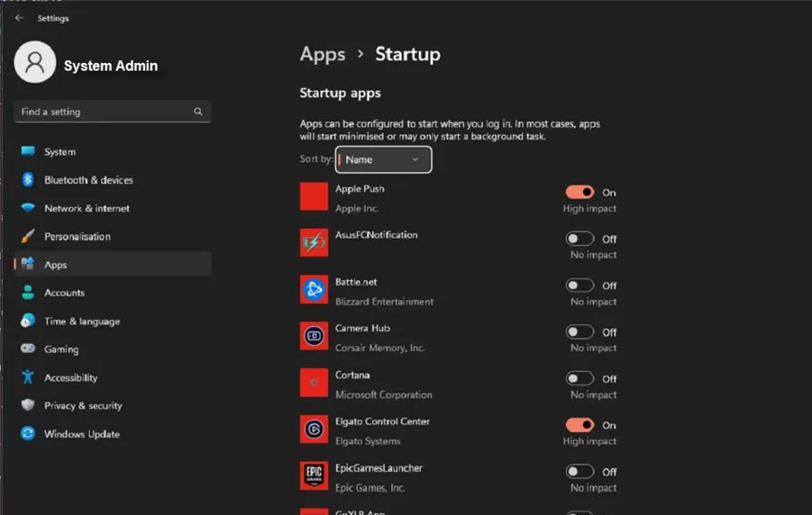Disable Elgato Control Center startup
Viewport: 812px width, 515px height.
tap(579, 425)
